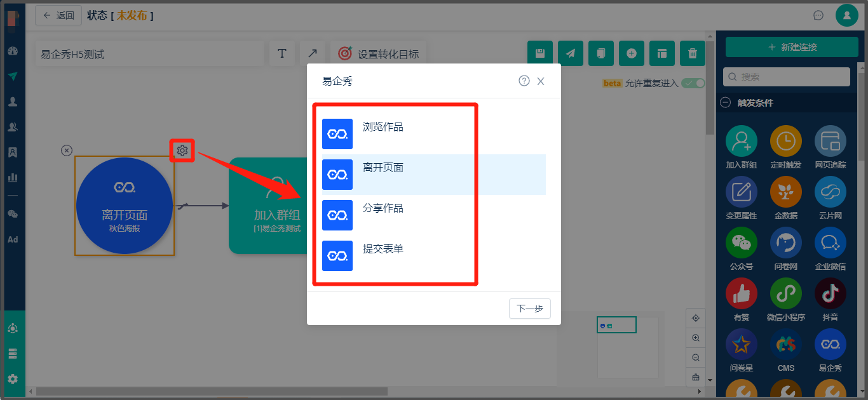The width and height of the screenshot is (868, 400).
Task: Click the paper-plane publish icon button
Action: [x=571, y=53]
